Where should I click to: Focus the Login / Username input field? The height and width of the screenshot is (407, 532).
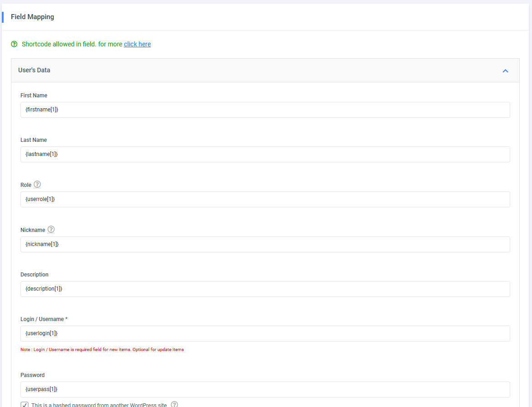(x=265, y=333)
